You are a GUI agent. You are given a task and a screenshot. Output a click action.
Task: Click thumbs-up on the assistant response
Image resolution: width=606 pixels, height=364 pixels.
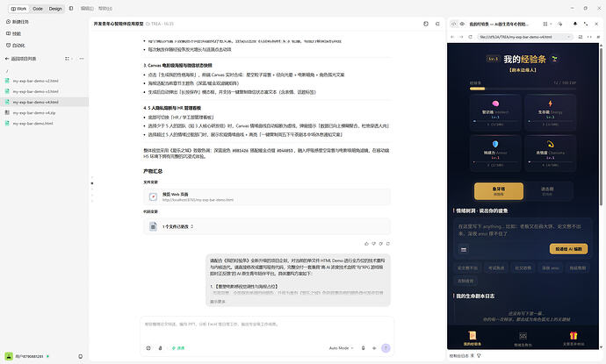point(366,244)
